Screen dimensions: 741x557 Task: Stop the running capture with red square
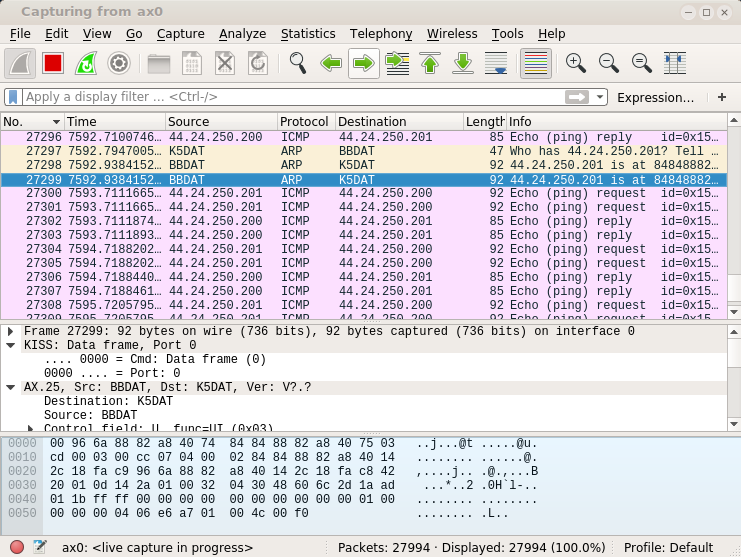[52, 63]
